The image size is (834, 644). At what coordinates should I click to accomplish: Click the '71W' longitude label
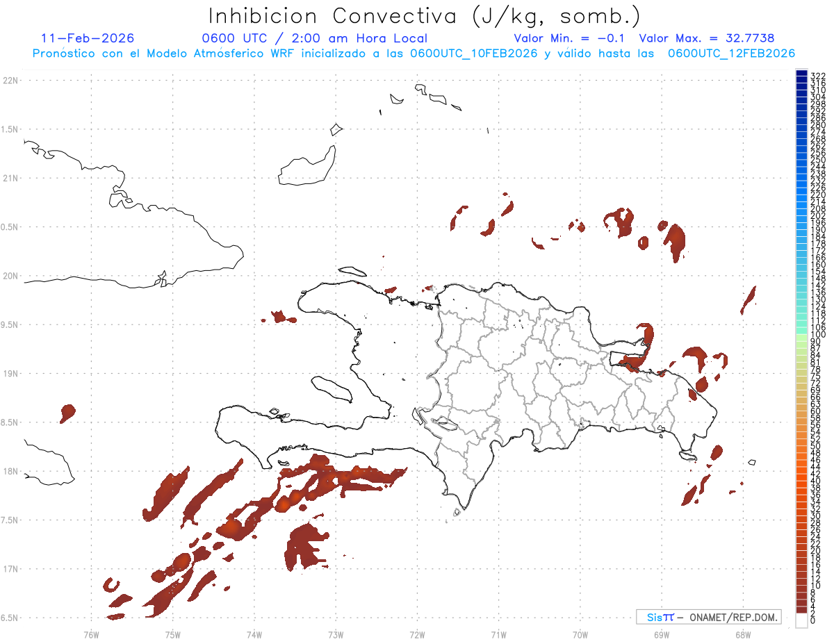498,634
